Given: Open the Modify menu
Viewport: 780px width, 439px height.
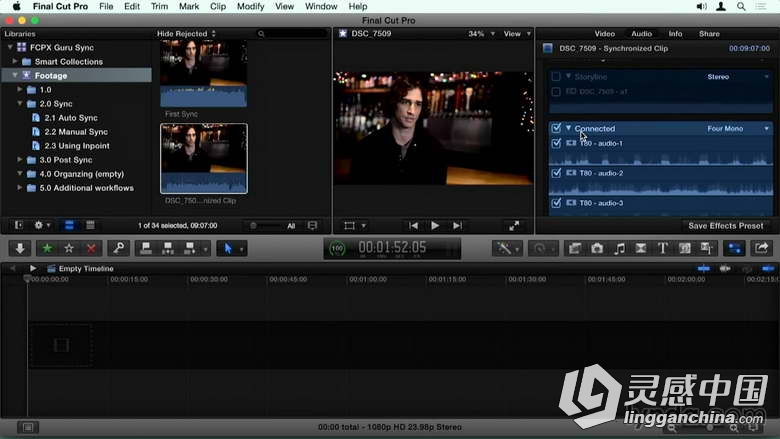Looking at the screenshot, I should coord(250,6).
